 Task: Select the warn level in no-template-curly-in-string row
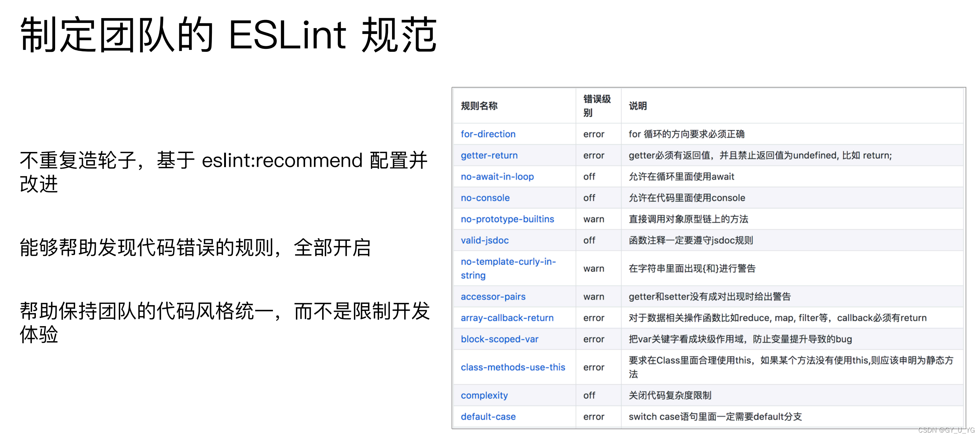594,268
